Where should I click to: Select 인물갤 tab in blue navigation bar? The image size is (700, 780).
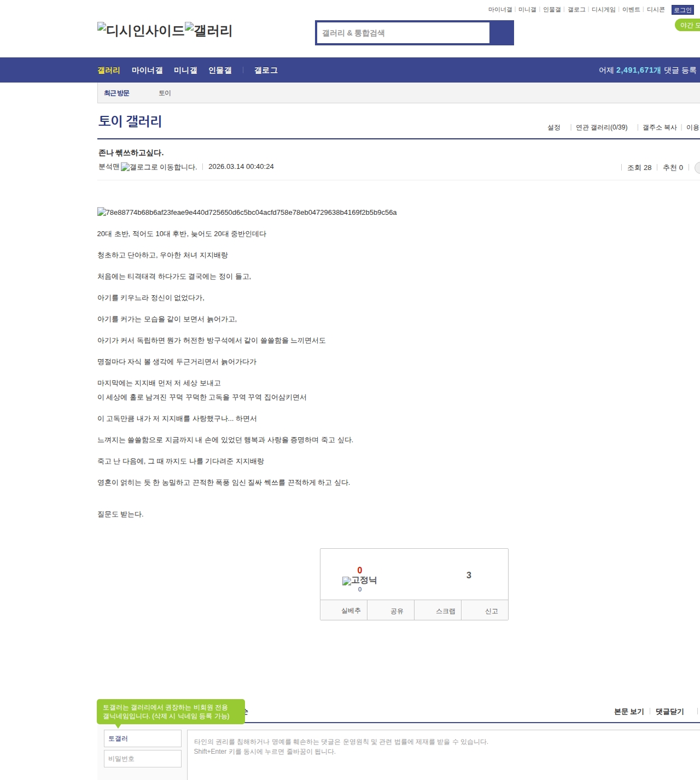220,70
